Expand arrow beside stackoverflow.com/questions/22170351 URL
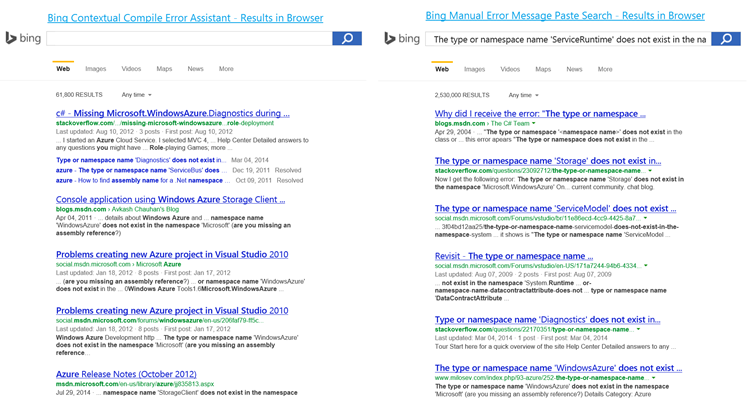Viewport: 750px width, 408px height. [639, 330]
